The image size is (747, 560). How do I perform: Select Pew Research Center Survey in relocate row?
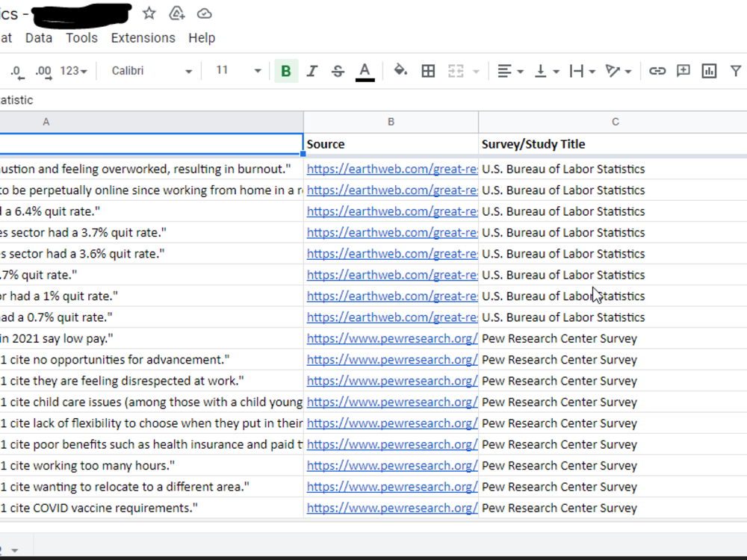tap(613, 487)
